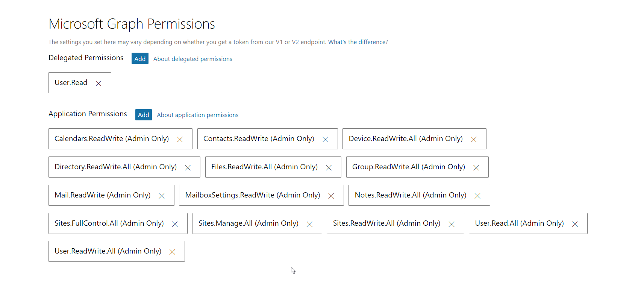Click 'Sites.Manage.All (Admin Only)' label

(x=249, y=223)
